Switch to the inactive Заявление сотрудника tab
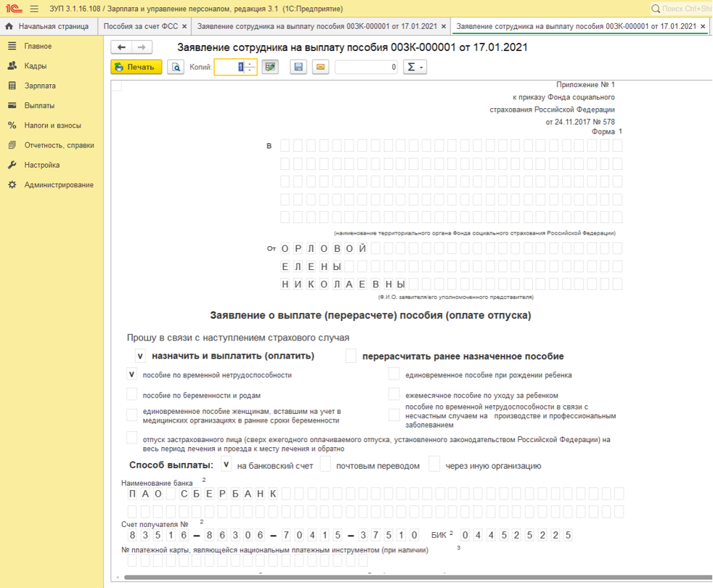Image resolution: width=713 pixels, height=588 pixels. click(x=317, y=26)
